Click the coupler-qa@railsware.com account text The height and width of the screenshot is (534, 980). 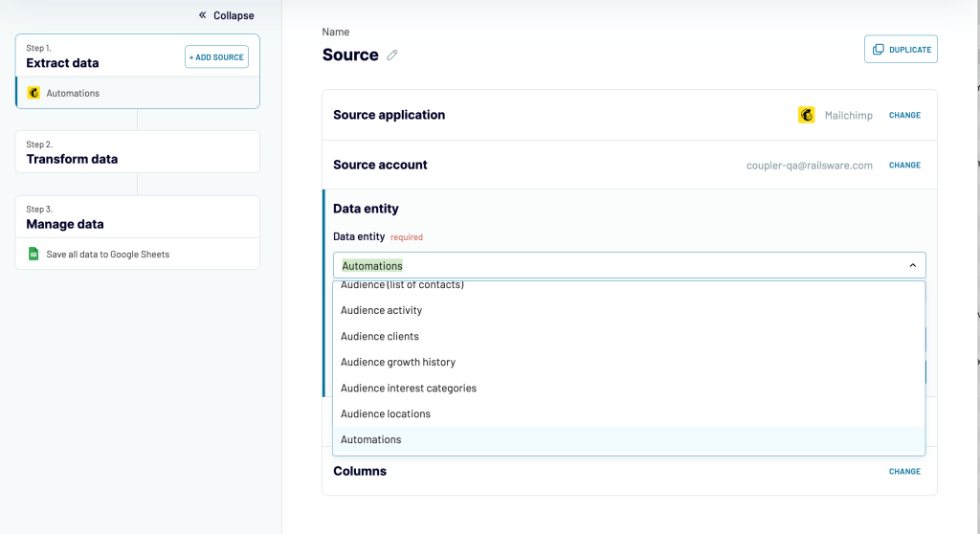[810, 165]
